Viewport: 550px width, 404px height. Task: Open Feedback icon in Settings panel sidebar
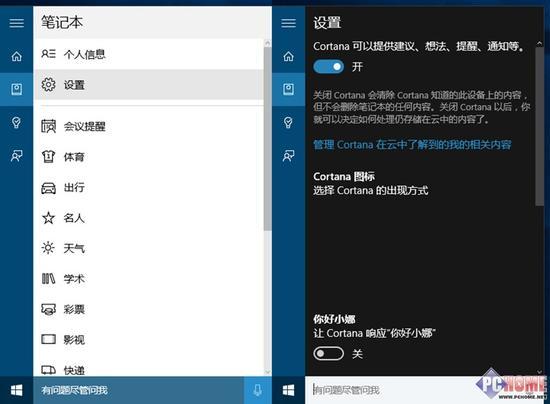(288, 155)
